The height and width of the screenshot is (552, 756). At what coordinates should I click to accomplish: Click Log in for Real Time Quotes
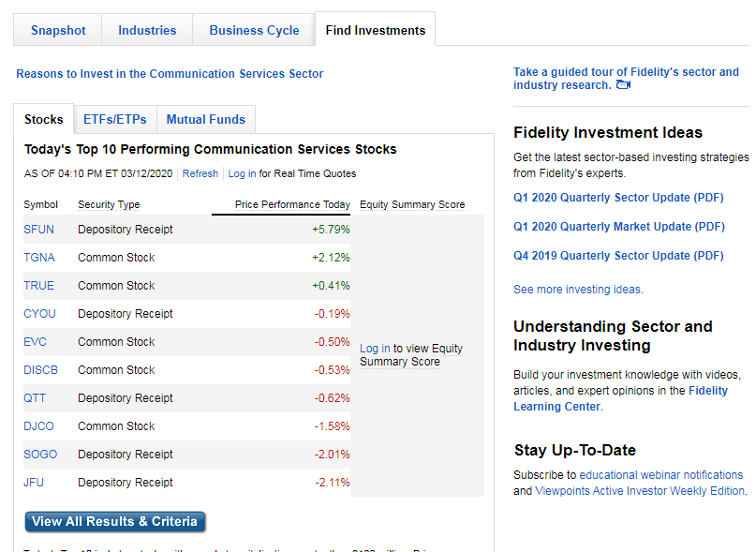pyautogui.click(x=242, y=173)
